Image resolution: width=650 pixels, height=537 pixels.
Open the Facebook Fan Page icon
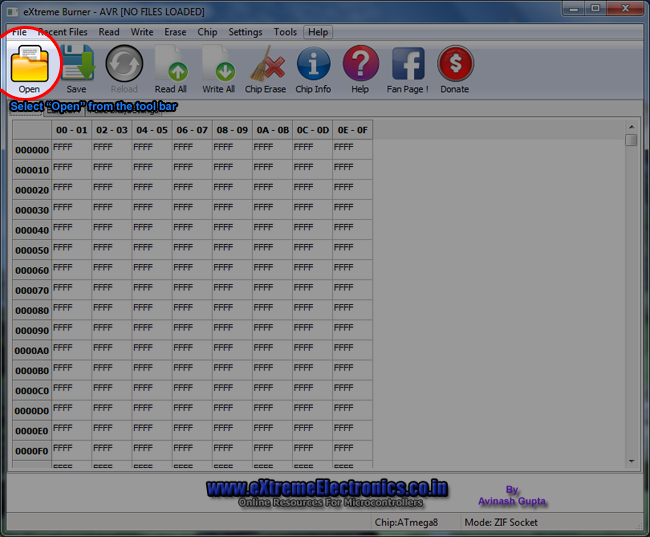(408, 63)
